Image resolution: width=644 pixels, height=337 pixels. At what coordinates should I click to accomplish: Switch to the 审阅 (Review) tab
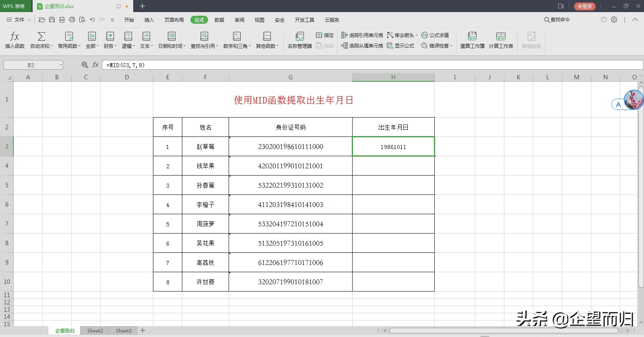(239, 20)
